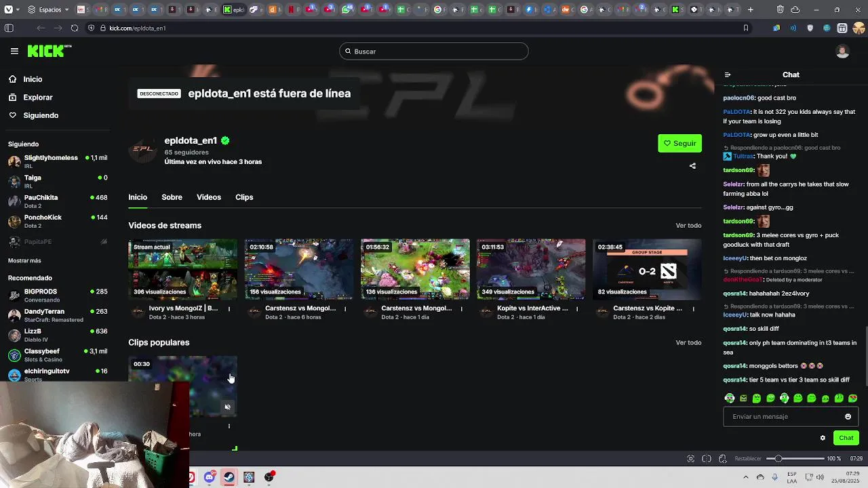Viewport: 868px width, 488px height.
Task: Open the 02:10:58 Carstensz vs Mongol video
Action: click(299, 269)
